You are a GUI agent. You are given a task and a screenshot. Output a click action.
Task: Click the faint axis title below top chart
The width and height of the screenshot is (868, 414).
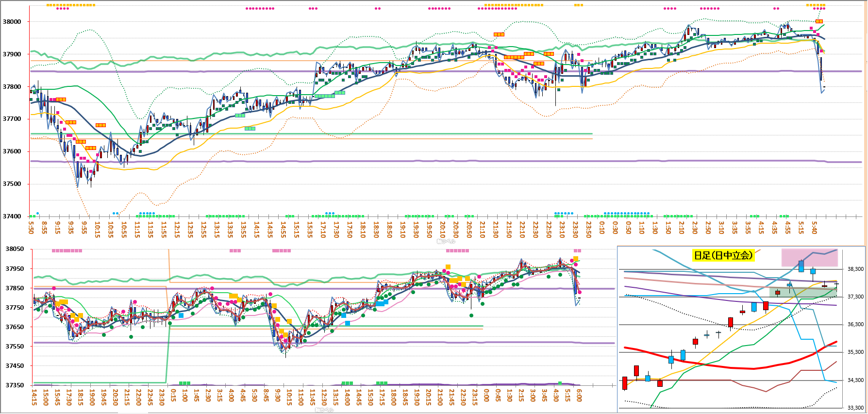coord(446,241)
